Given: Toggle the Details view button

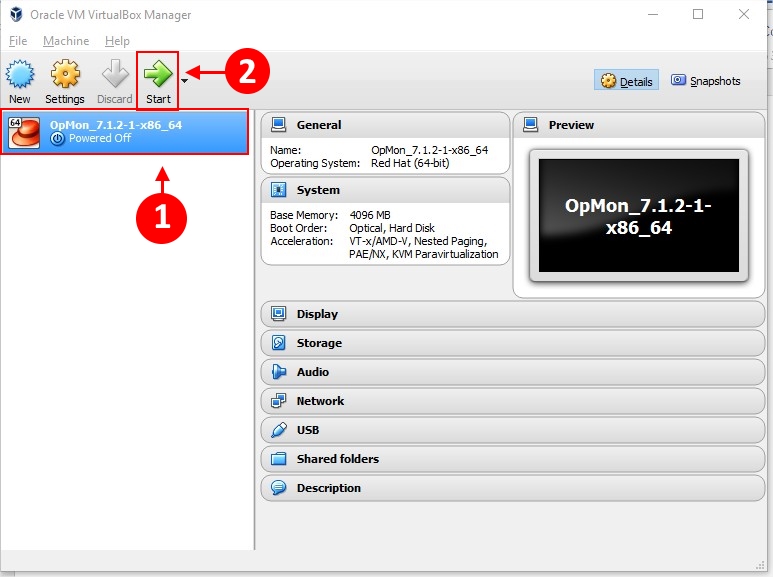Looking at the screenshot, I should (x=626, y=81).
